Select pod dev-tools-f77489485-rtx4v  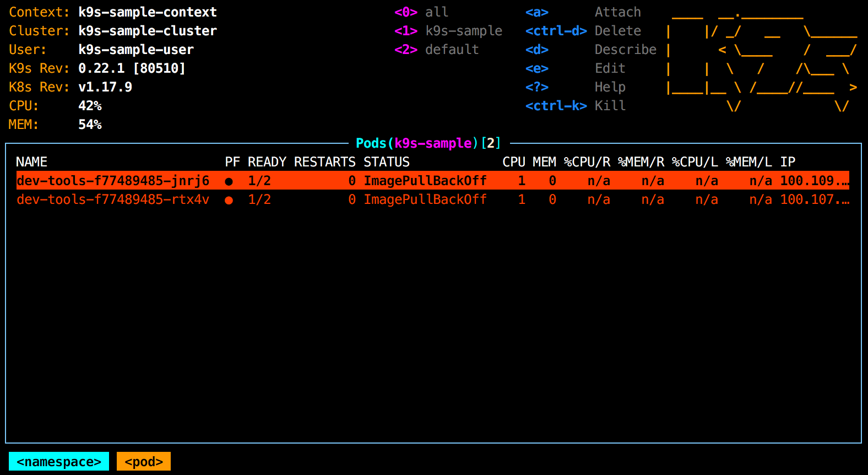(433, 199)
